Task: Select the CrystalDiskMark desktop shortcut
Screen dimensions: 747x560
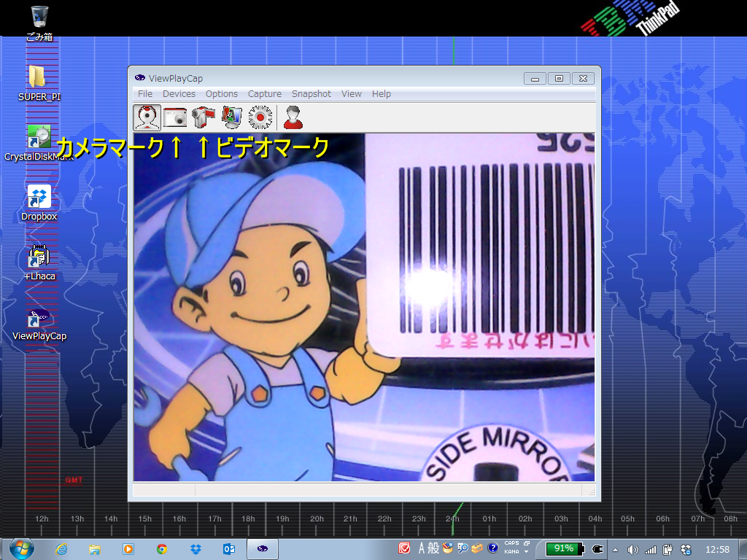Action: [x=39, y=143]
